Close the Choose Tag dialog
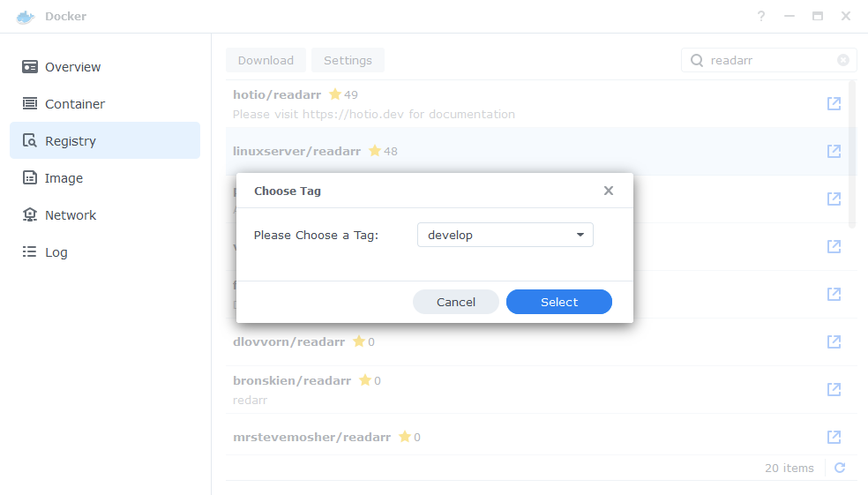This screenshot has height=495, width=868. pos(609,191)
